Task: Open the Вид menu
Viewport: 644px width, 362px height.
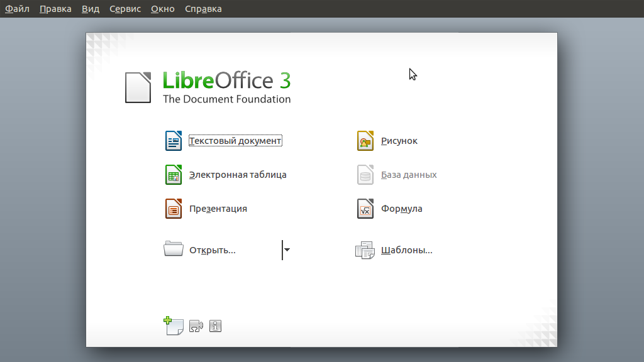Action: click(x=91, y=9)
